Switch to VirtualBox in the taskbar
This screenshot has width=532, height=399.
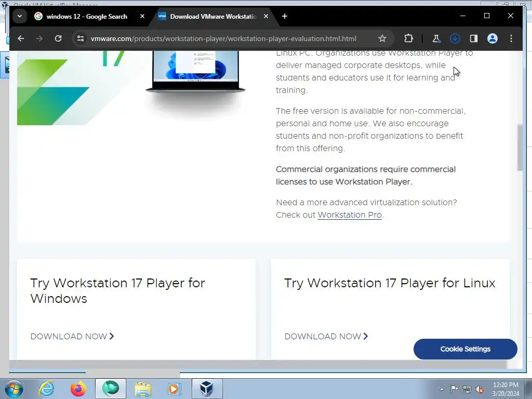(207, 389)
